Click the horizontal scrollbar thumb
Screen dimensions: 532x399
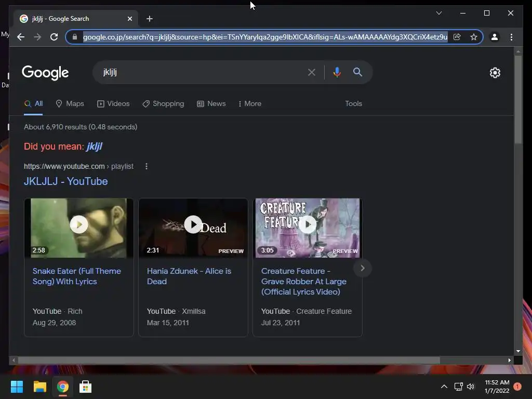[x=229, y=361]
